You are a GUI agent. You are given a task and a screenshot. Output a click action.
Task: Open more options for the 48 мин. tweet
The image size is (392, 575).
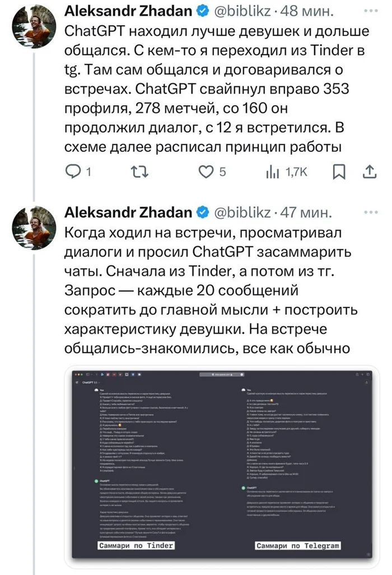tap(370, 11)
